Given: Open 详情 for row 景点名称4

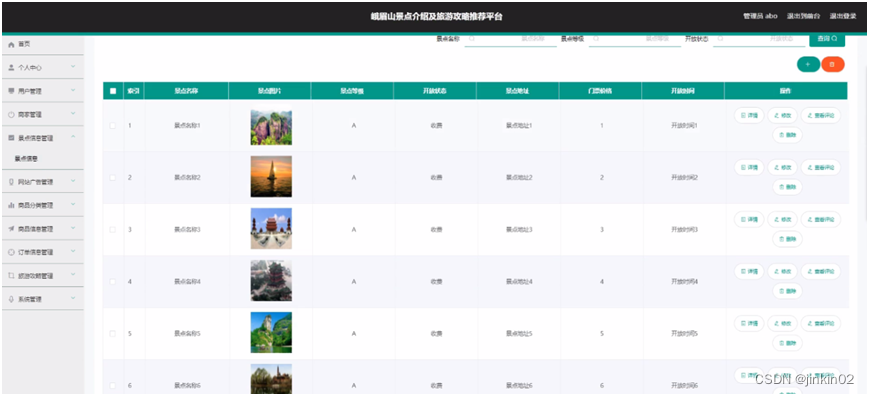Looking at the screenshot, I should 749,272.
